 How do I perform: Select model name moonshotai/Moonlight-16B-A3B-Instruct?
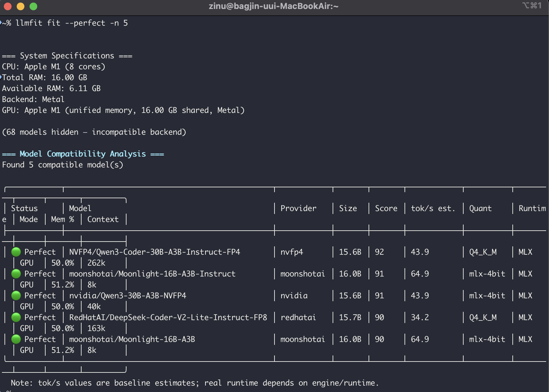pyautogui.click(x=152, y=274)
